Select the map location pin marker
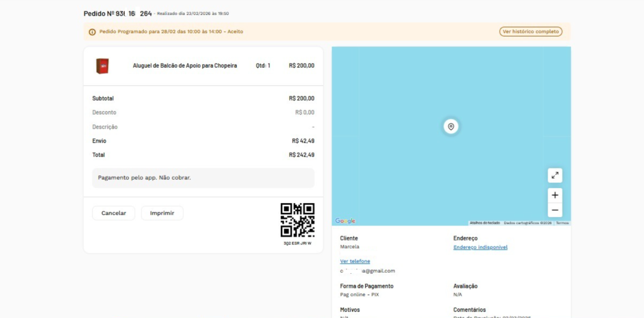644x318 pixels. click(x=450, y=126)
